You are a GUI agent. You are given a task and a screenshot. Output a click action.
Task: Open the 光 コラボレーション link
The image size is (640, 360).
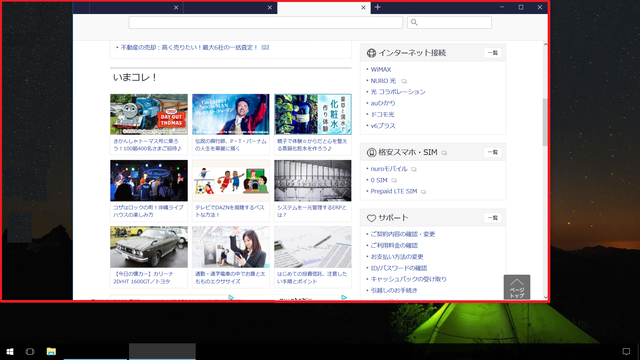click(398, 92)
